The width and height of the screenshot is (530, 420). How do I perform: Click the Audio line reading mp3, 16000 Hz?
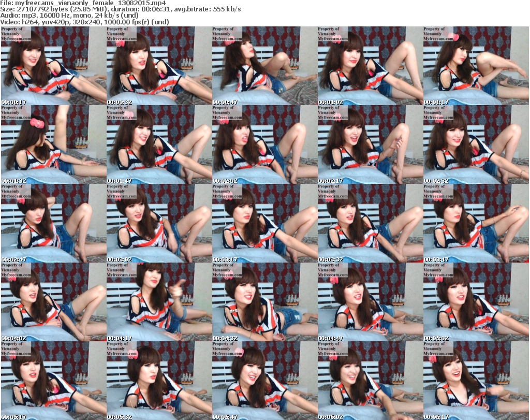(x=69, y=15)
